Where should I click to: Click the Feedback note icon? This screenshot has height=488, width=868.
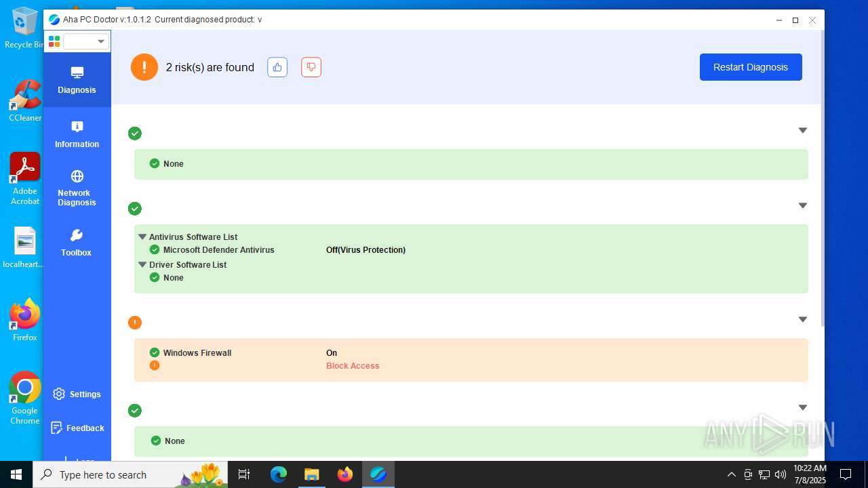tap(57, 428)
